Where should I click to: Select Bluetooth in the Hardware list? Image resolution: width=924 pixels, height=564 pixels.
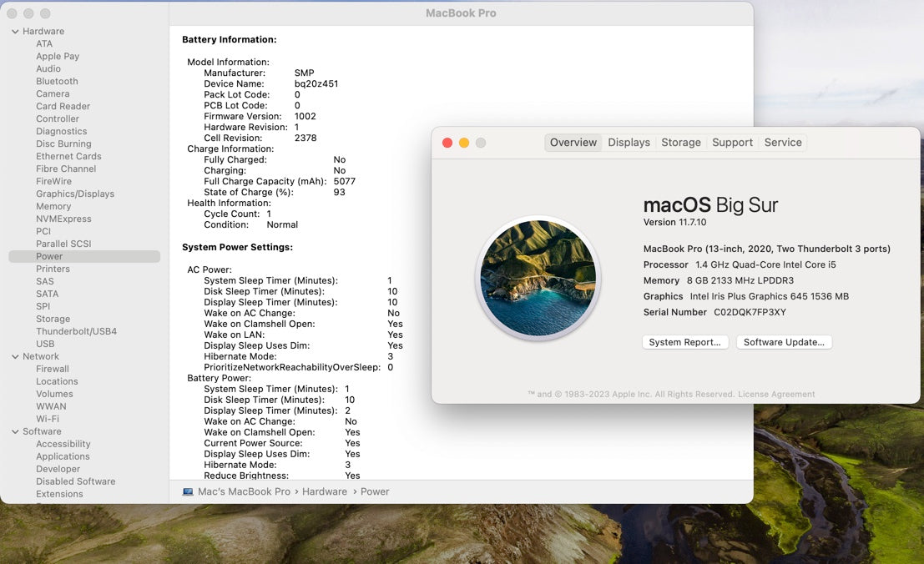57,82
